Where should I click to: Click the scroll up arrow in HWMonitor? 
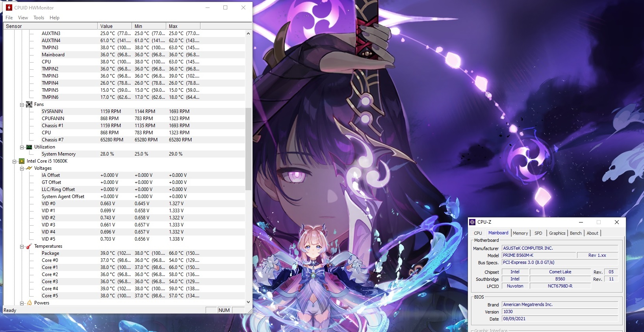[x=248, y=33]
